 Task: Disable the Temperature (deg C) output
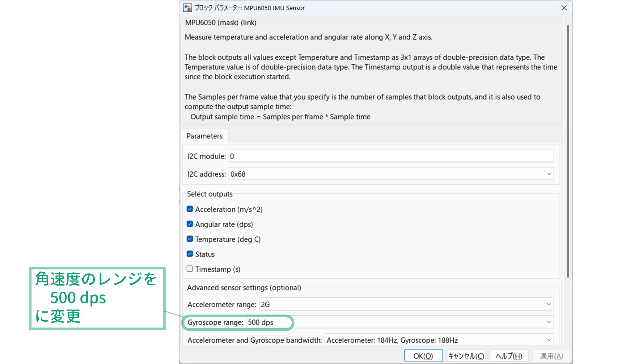[x=190, y=239]
